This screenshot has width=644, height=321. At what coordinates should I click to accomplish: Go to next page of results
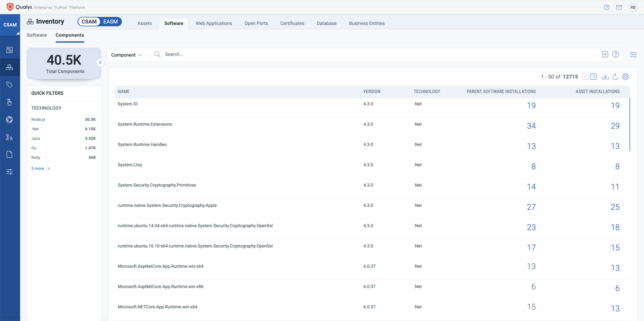pyautogui.click(x=593, y=77)
